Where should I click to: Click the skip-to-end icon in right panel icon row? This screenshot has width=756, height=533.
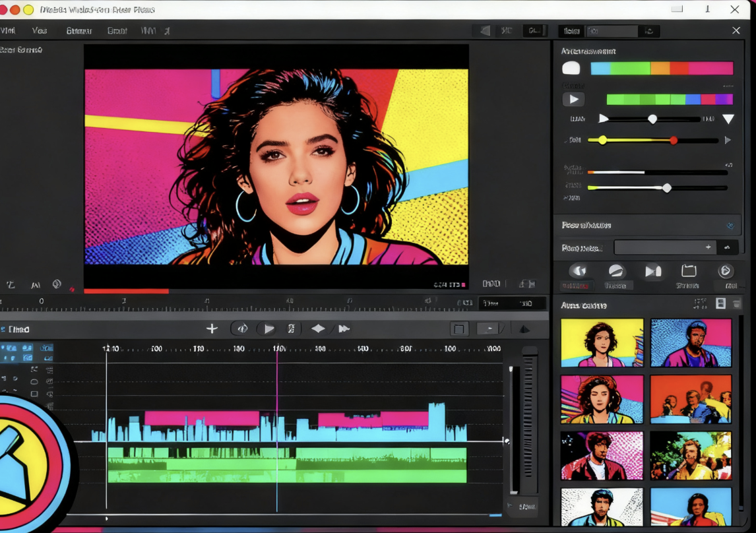[x=652, y=271]
